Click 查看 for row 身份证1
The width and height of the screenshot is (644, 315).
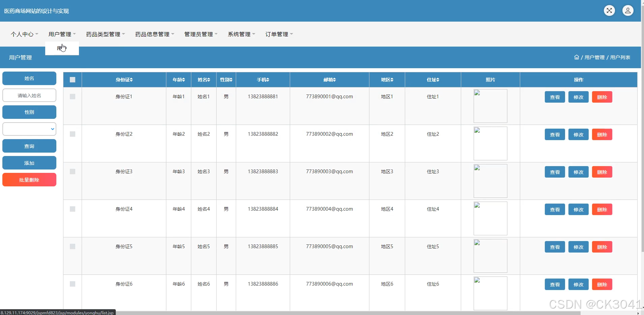tap(555, 97)
